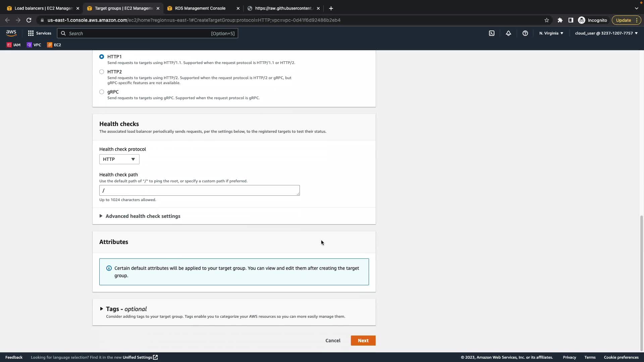Open the N. Virginia region selector
The image size is (644, 362).
coord(551,33)
